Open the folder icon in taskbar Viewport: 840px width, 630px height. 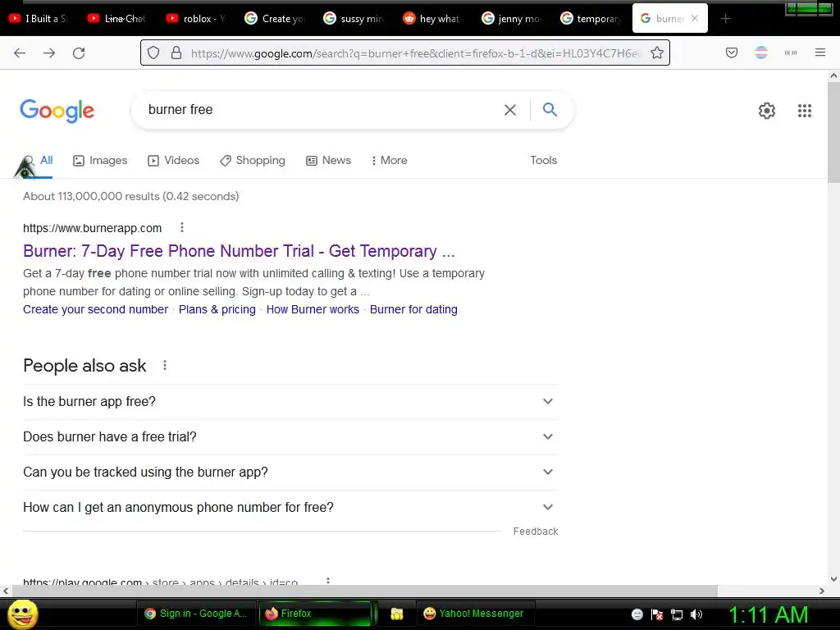(397, 614)
